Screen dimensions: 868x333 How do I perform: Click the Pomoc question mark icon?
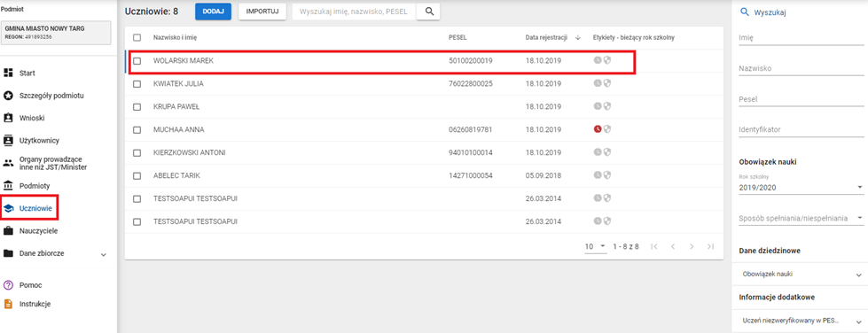point(8,285)
